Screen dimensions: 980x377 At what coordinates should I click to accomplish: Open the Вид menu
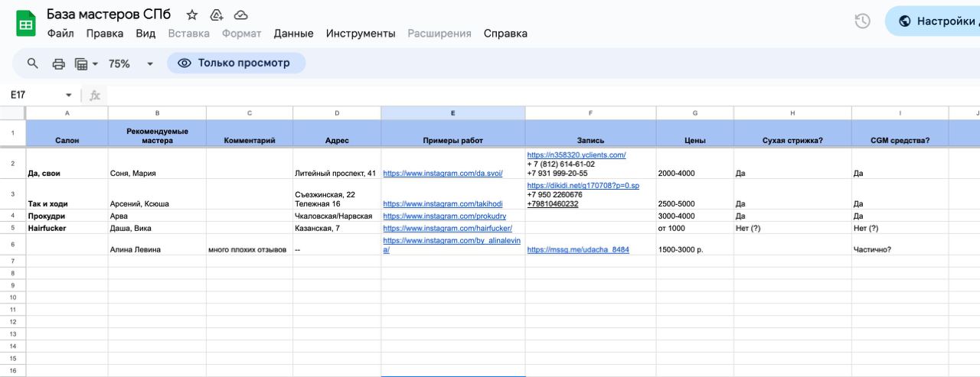click(145, 34)
